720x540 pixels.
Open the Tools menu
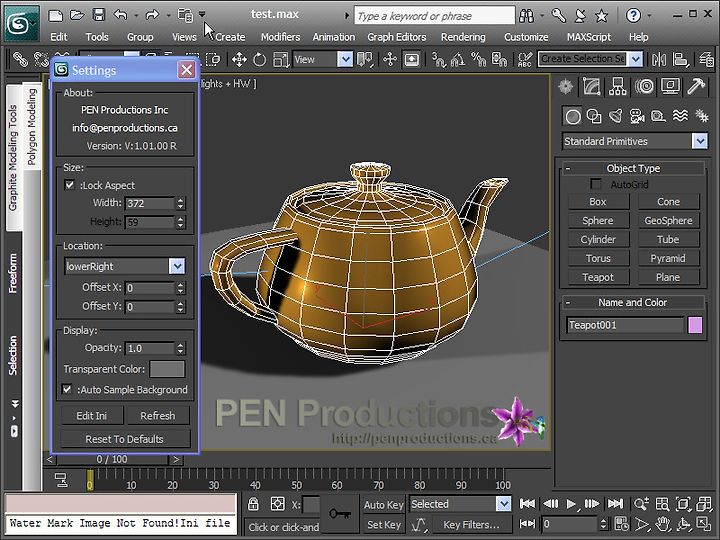[x=97, y=37]
